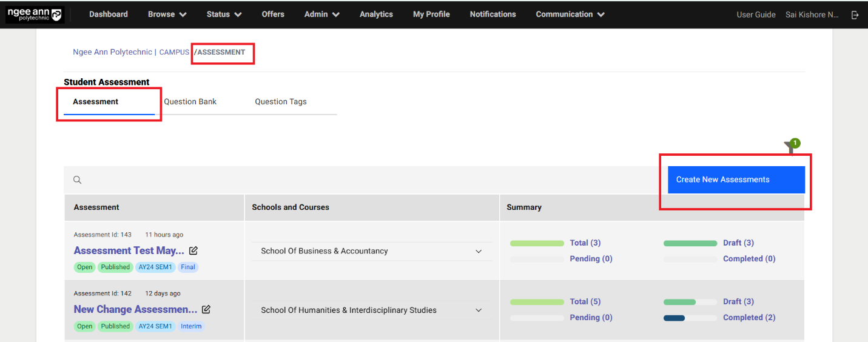Click the search magnifier icon
This screenshot has width=868, height=342.
click(x=78, y=180)
